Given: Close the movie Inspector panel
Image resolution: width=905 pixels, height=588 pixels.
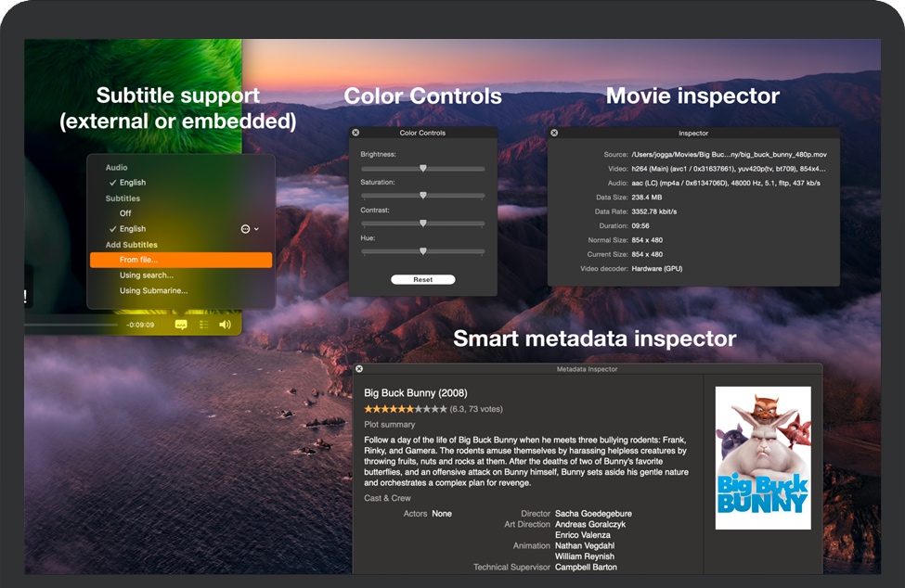Looking at the screenshot, I should tap(556, 133).
